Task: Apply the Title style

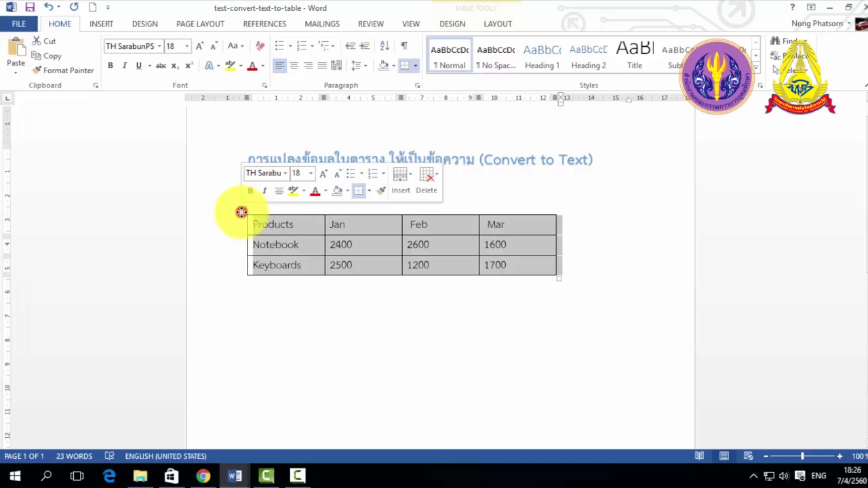Action: (635, 56)
